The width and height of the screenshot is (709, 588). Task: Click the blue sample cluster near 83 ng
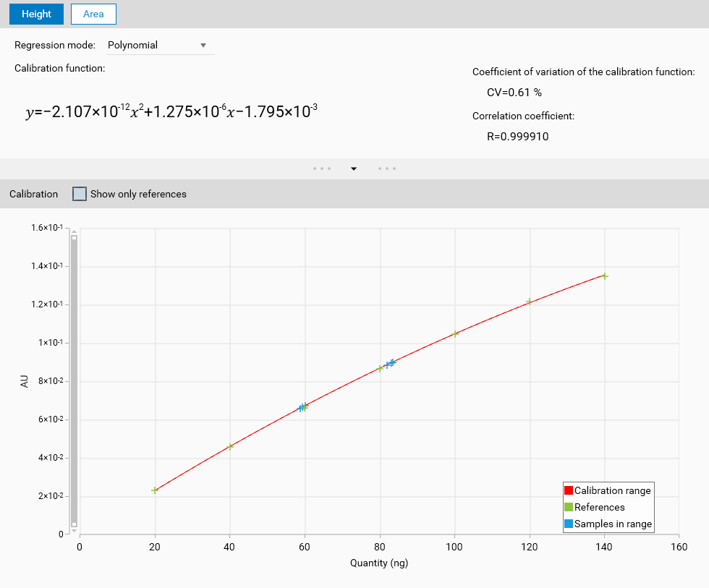[x=391, y=363]
